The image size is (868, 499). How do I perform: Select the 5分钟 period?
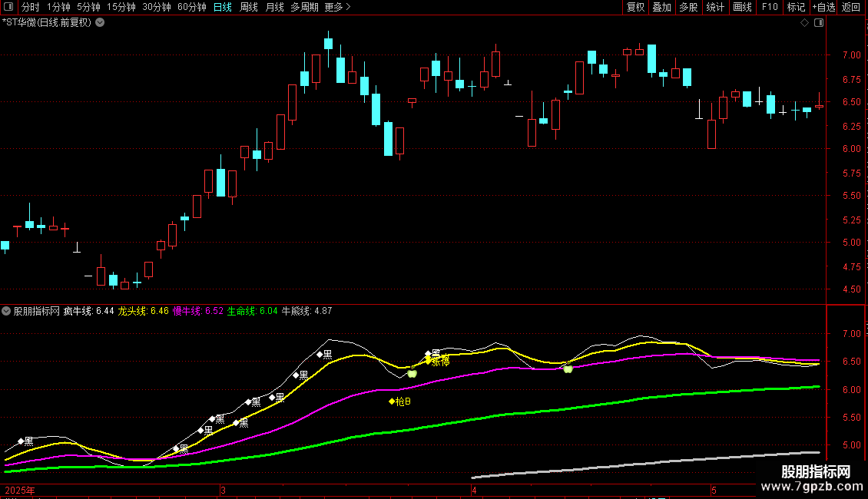(88, 7)
